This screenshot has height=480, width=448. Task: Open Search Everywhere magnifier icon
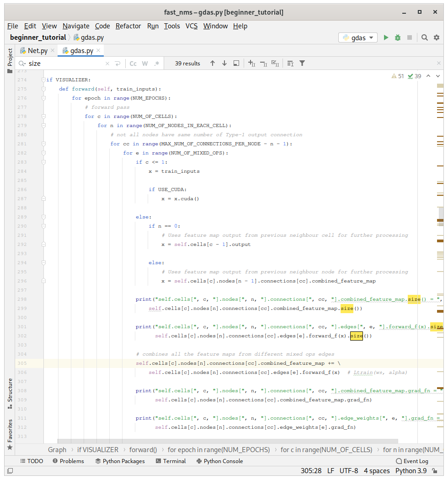pyautogui.click(x=425, y=38)
